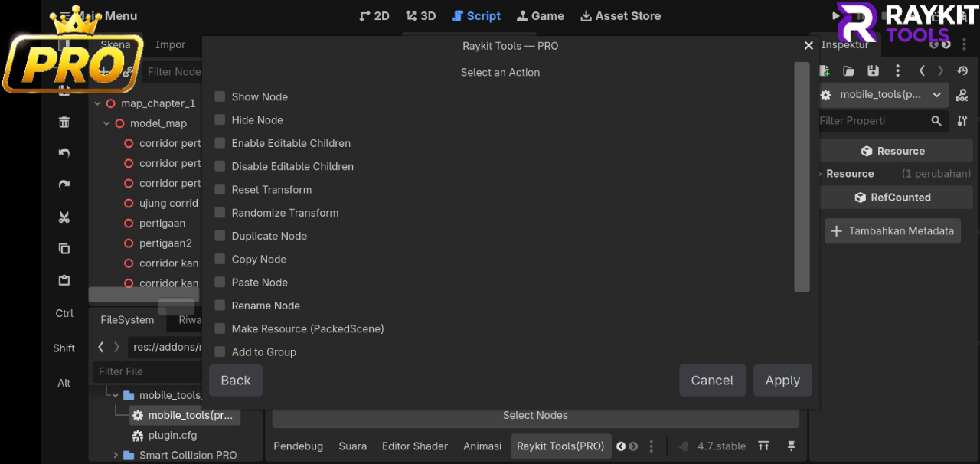This screenshot has width=980, height=464.
Task: Select the scissors cut icon
Action: (x=64, y=217)
